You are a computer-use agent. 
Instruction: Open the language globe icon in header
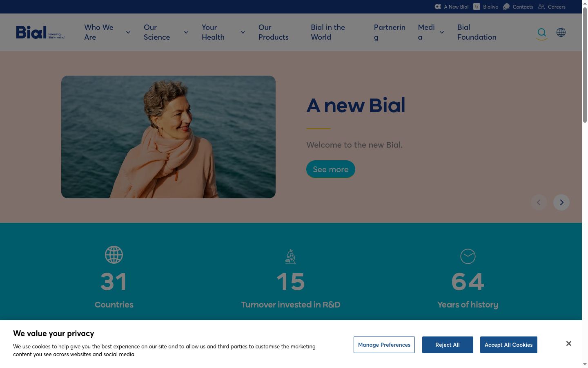561,32
